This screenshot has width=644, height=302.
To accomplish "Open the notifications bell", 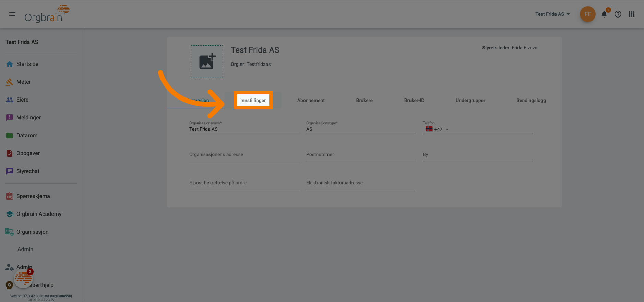I will 604,14.
